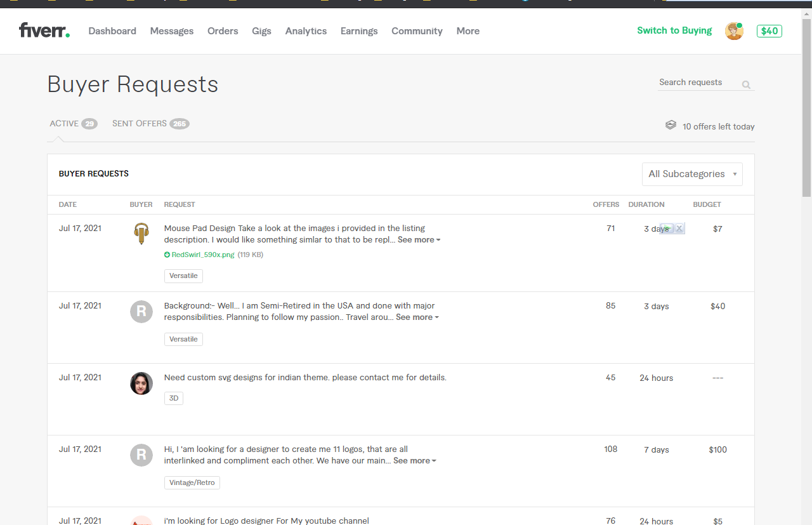Click the Versatile tag under Mouse Pad request

183,276
